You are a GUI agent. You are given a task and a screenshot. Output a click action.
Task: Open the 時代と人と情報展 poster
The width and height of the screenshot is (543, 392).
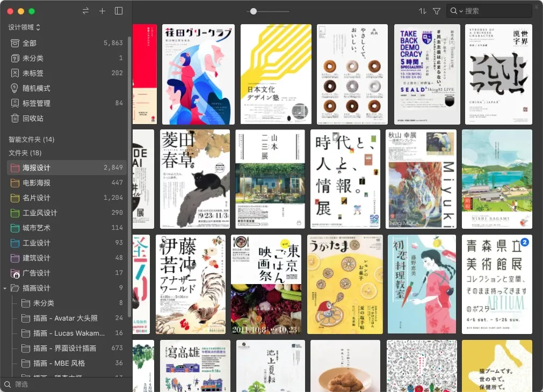pyautogui.click(x=345, y=179)
